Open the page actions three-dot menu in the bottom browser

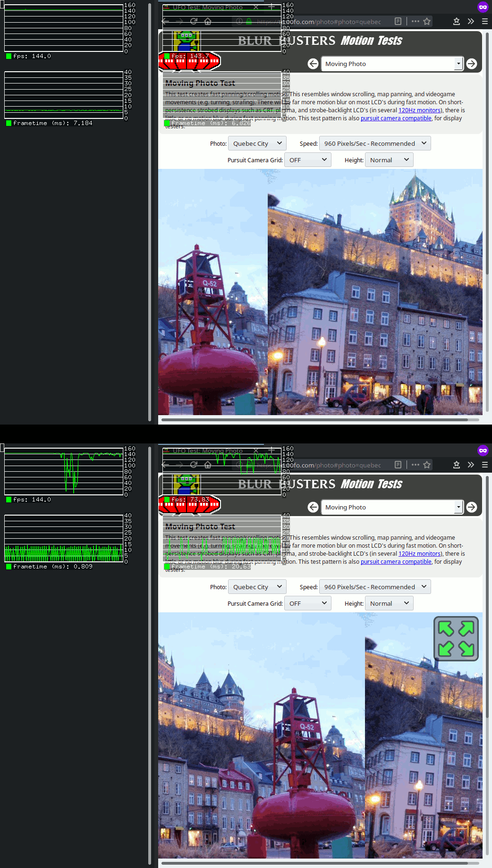pyautogui.click(x=415, y=465)
